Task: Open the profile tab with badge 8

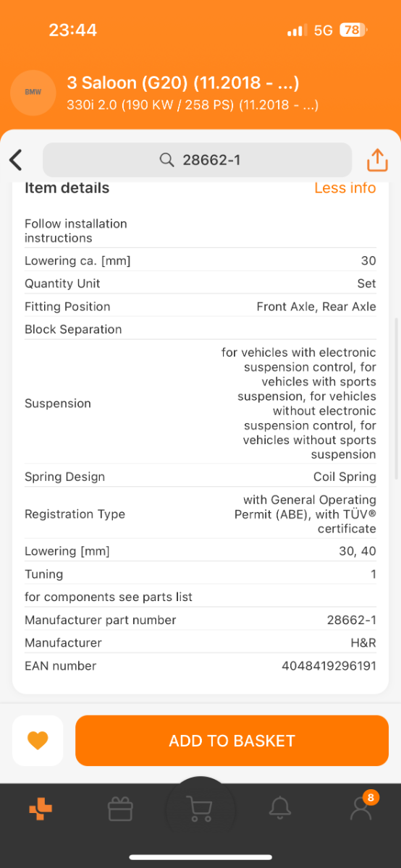Action: (361, 807)
